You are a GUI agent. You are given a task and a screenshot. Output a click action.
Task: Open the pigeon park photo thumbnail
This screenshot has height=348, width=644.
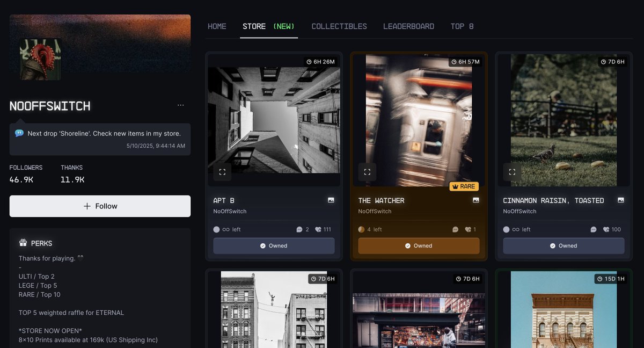563,120
